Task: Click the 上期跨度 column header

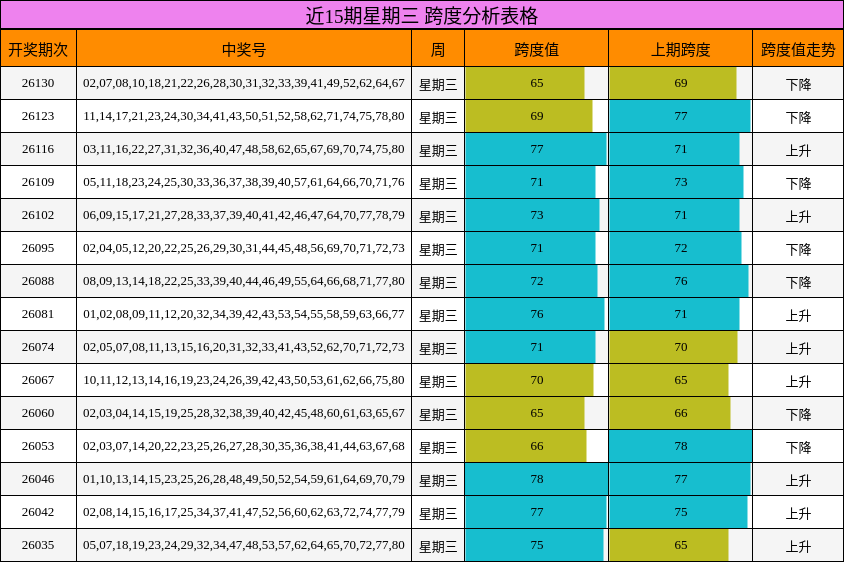Action: point(680,48)
